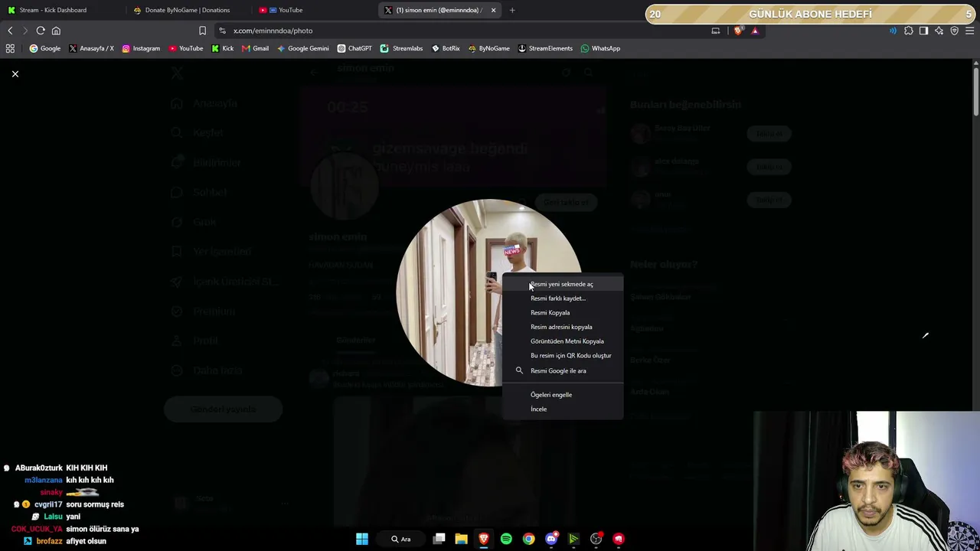The image size is (980, 551).
Task: Click the taskbar 'Ara' search box
Action: [401, 539]
